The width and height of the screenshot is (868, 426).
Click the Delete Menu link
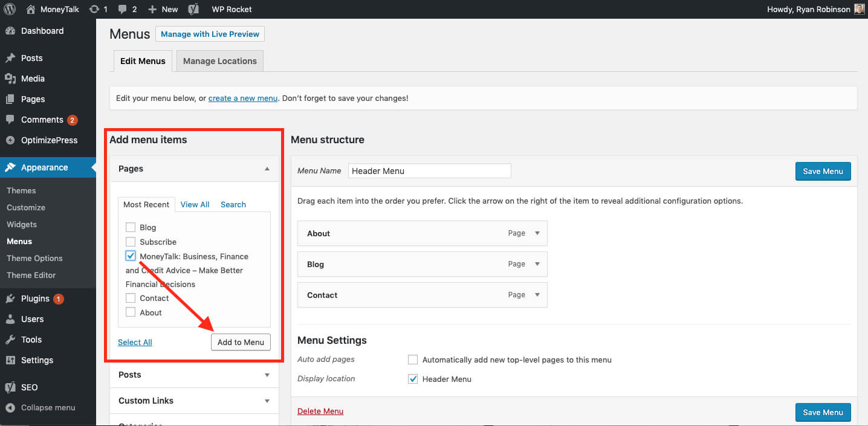coord(320,411)
